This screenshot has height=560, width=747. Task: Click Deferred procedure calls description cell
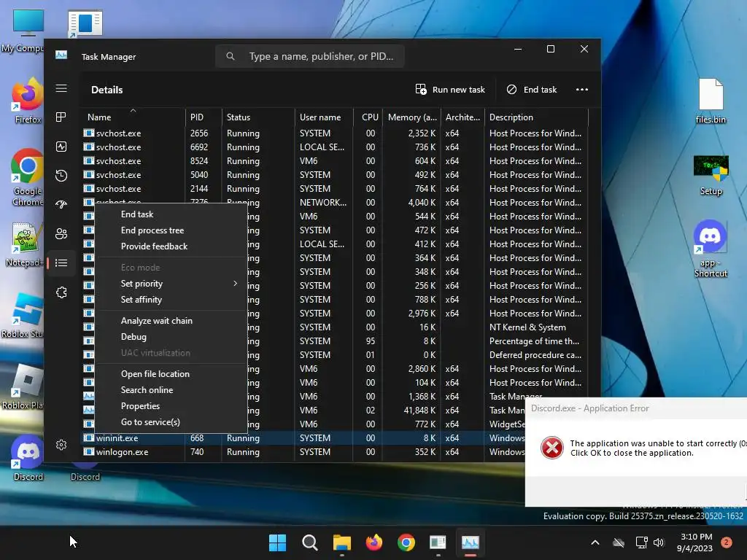pyautogui.click(x=535, y=355)
